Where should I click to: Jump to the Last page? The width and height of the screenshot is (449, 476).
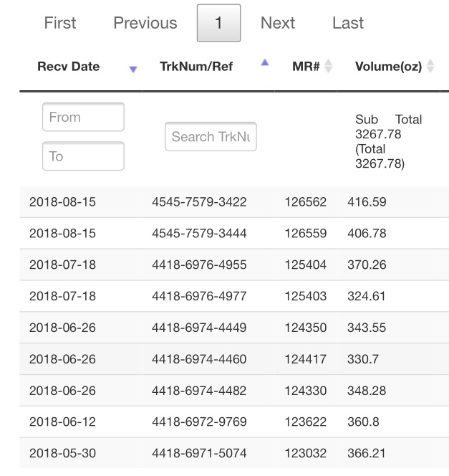[x=348, y=23]
